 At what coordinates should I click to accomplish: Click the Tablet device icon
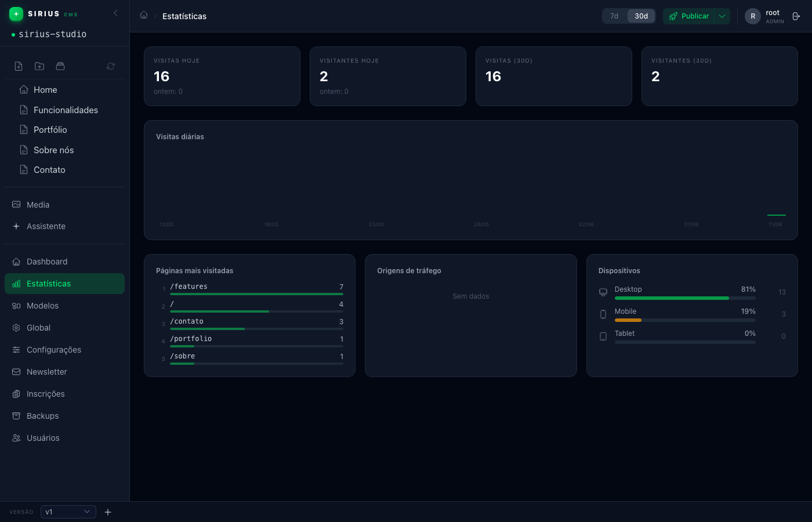[x=603, y=336]
